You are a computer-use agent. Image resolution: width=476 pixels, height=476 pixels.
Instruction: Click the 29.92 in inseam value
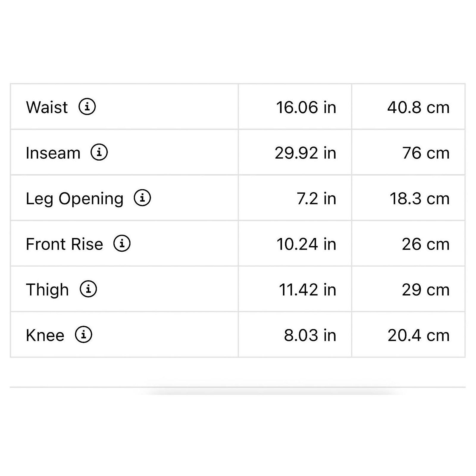click(306, 153)
